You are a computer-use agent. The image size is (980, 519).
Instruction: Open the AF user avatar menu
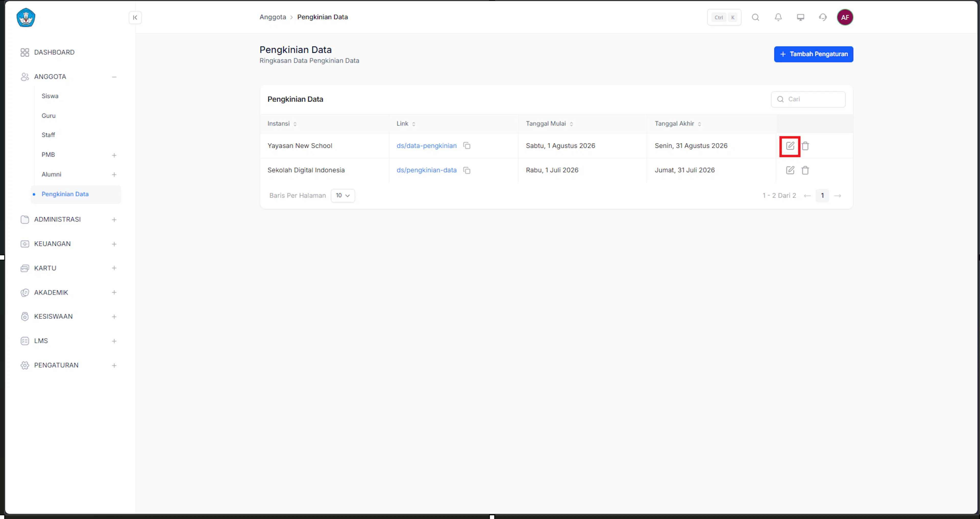click(845, 17)
